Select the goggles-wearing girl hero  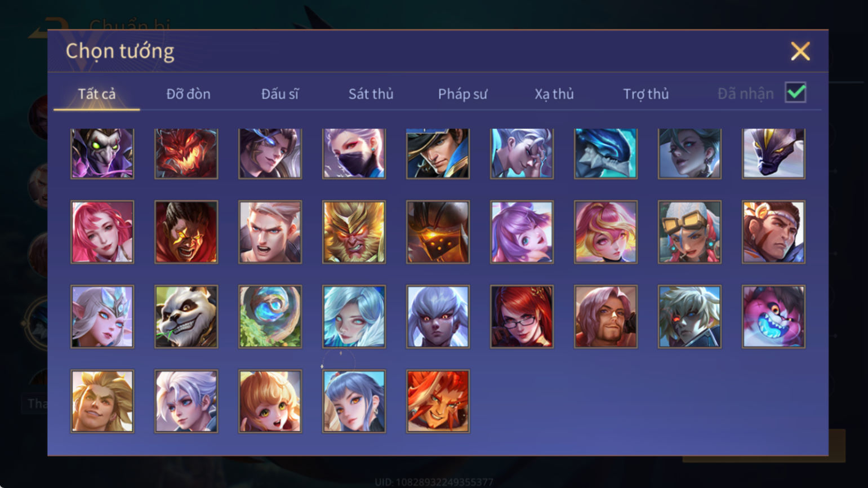[x=689, y=232]
